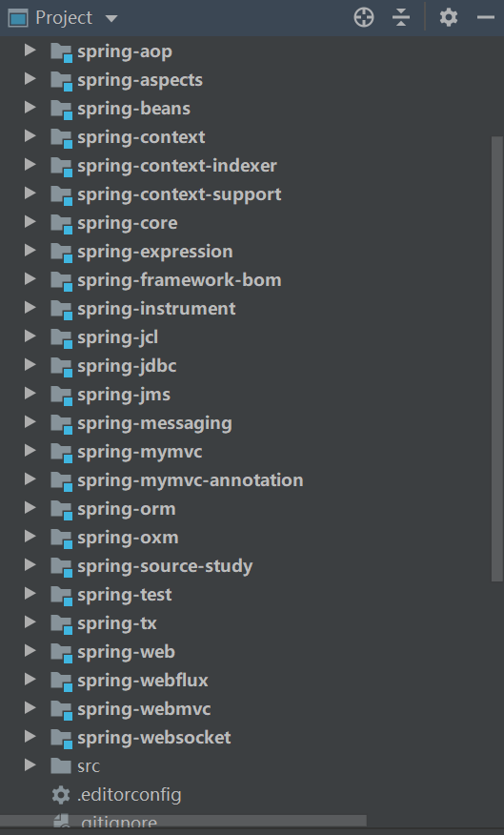Select the spring-context tree item

pos(141,137)
